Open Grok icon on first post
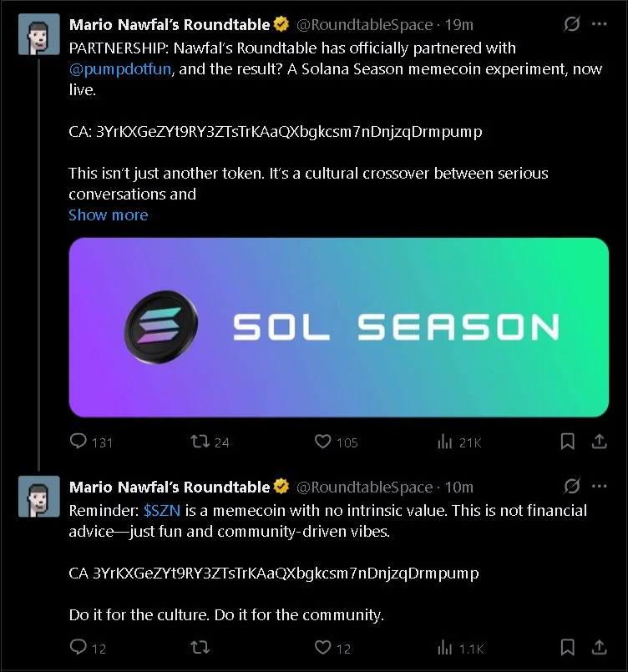 click(x=572, y=24)
